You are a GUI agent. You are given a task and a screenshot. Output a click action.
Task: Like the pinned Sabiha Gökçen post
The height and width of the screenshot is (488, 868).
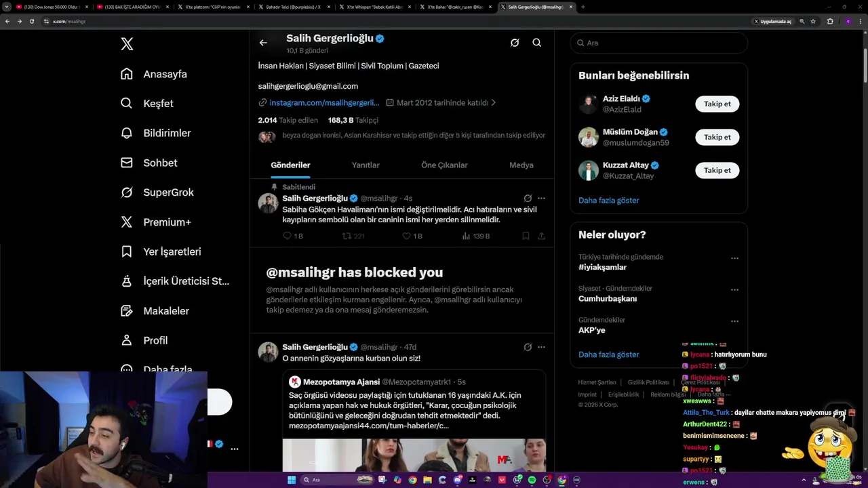[412, 236]
